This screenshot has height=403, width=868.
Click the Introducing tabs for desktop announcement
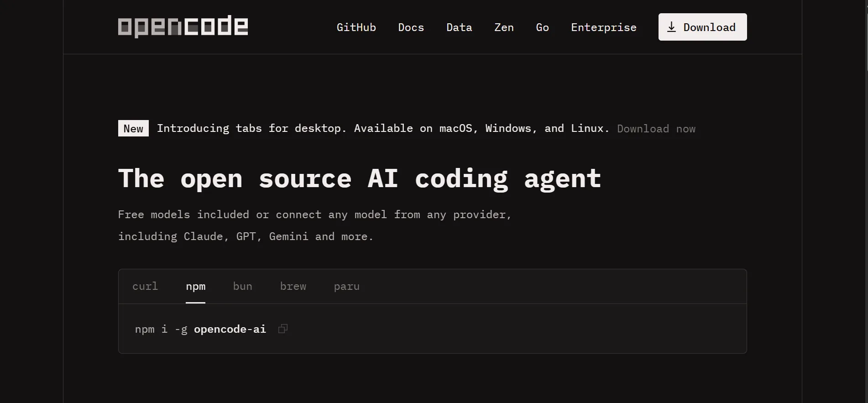[x=383, y=128]
